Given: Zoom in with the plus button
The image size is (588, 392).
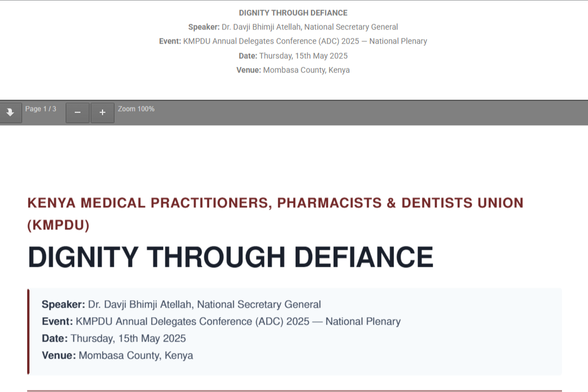Looking at the screenshot, I should 103,113.
